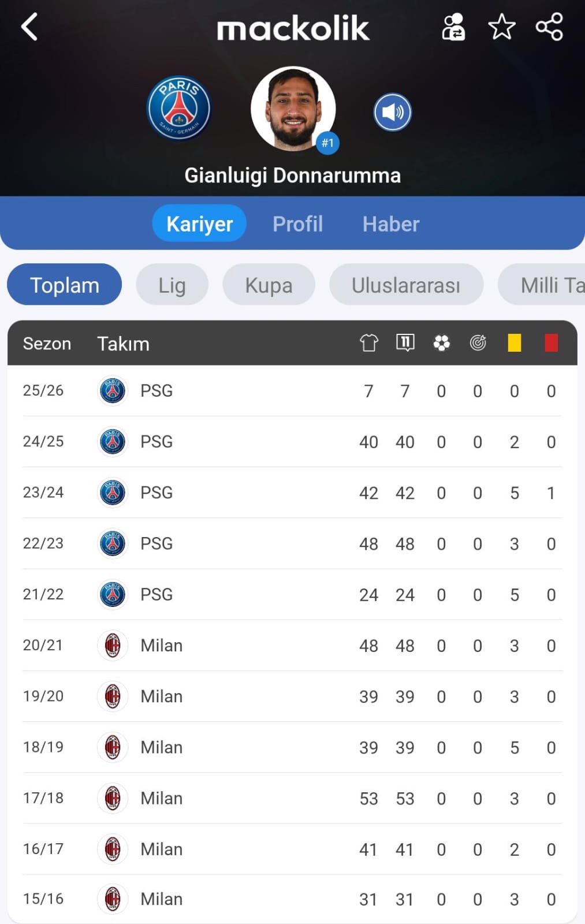Tap the blue speaker sound icon
The height and width of the screenshot is (924, 585).
pyautogui.click(x=393, y=112)
